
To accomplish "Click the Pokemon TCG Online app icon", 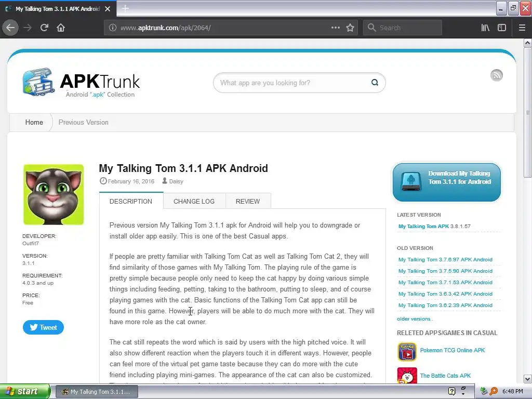I will 407,352.
